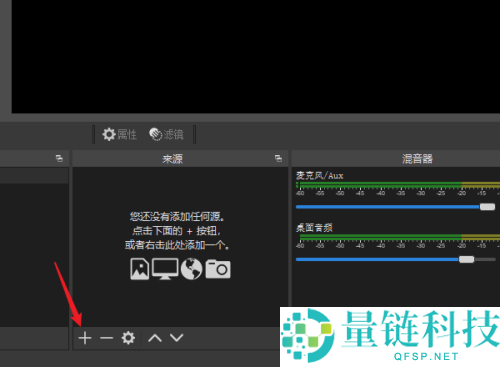Click the 桌面音频 label in the mixer

point(314,228)
